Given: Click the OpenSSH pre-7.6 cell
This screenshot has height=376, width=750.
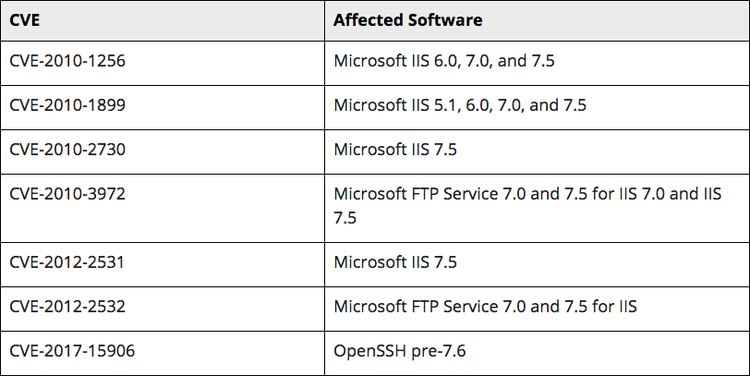Looking at the screenshot, I should [537, 353].
